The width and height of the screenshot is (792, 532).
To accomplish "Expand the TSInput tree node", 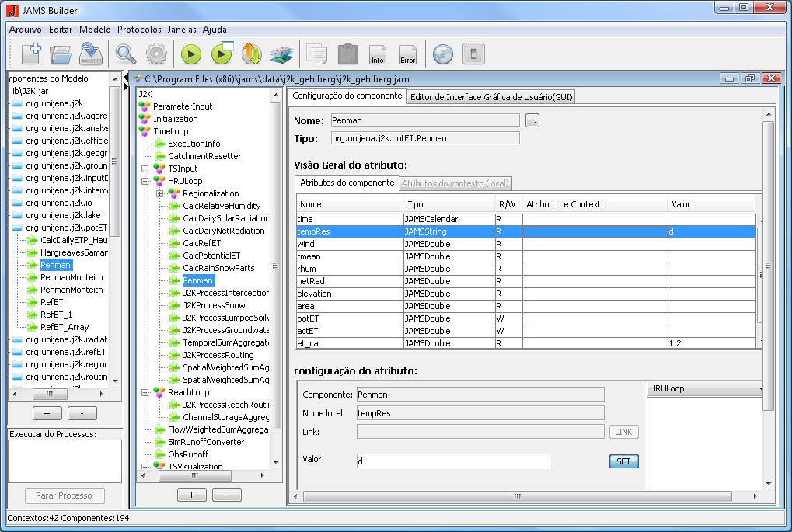I will [x=145, y=169].
